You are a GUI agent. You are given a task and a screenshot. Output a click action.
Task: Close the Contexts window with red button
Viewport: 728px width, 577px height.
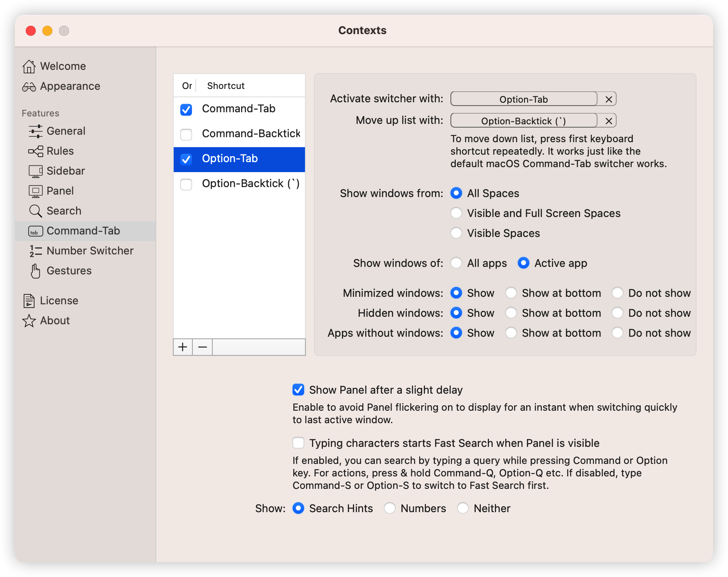31,31
